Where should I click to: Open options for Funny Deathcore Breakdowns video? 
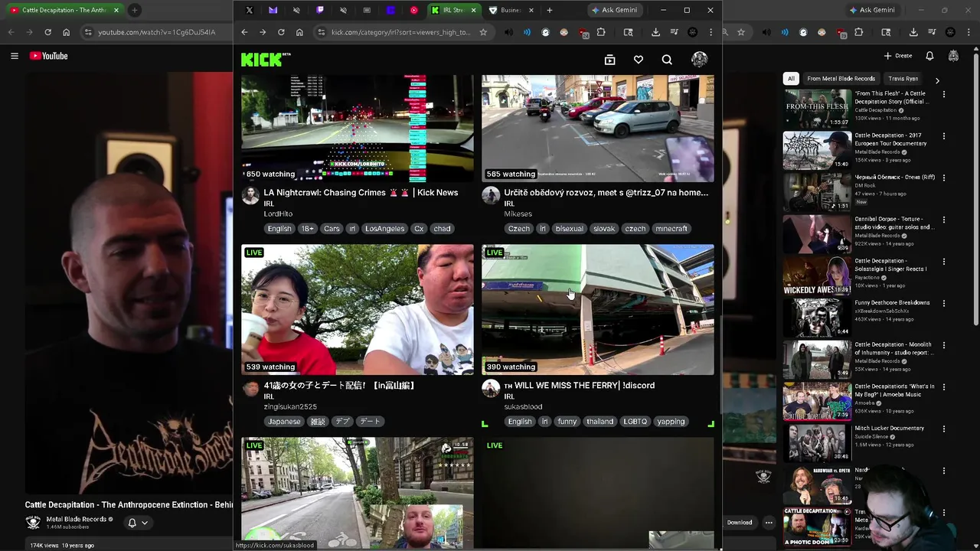click(944, 303)
